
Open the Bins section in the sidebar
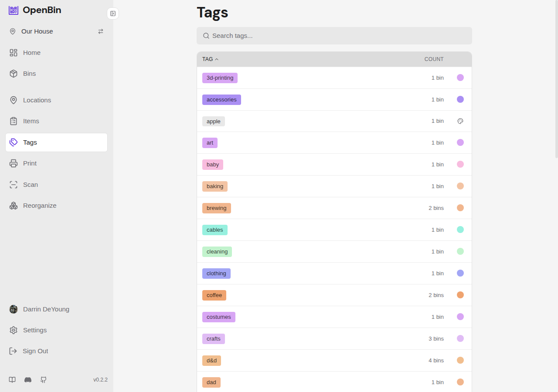point(30,74)
